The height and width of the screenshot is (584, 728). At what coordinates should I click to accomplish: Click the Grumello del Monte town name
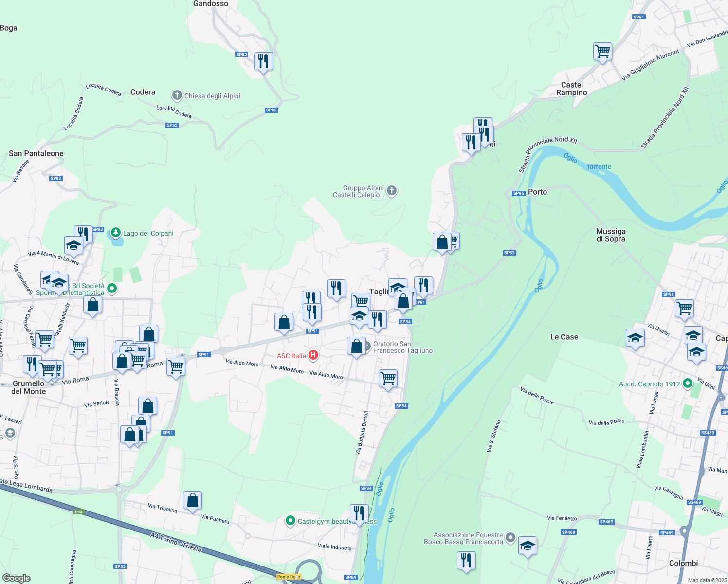point(27,387)
